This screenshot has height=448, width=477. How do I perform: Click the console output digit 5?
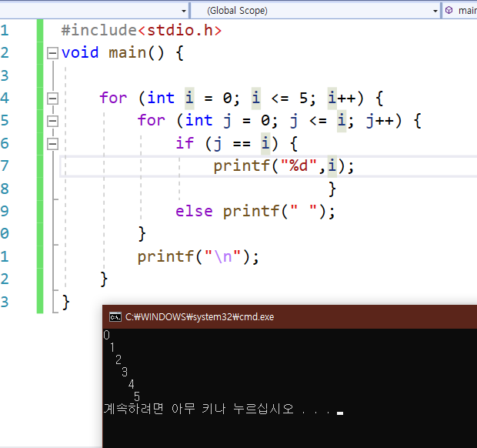click(137, 396)
